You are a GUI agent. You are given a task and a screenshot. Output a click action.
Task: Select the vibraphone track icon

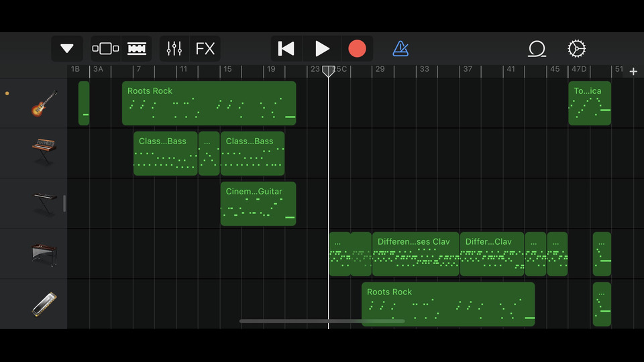click(44, 254)
